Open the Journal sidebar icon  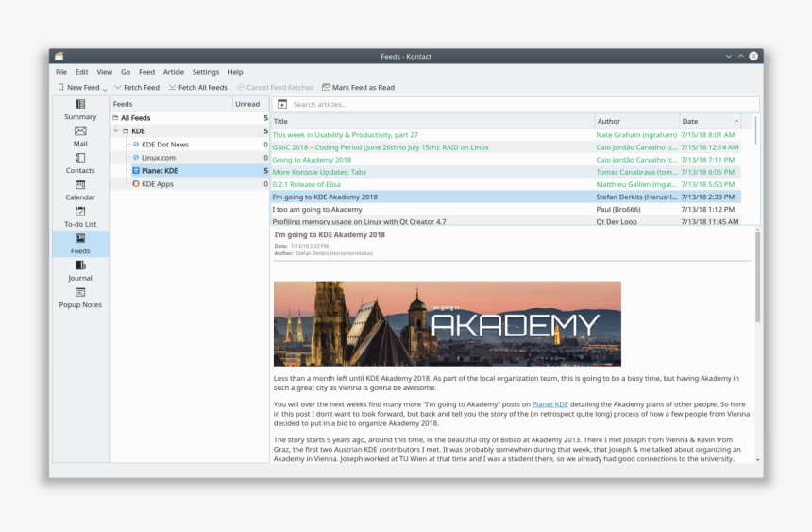pyautogui.click(x=80, y=271)
